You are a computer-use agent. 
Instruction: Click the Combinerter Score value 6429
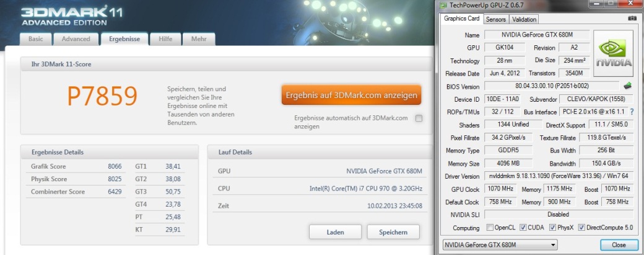coord(115,192)
